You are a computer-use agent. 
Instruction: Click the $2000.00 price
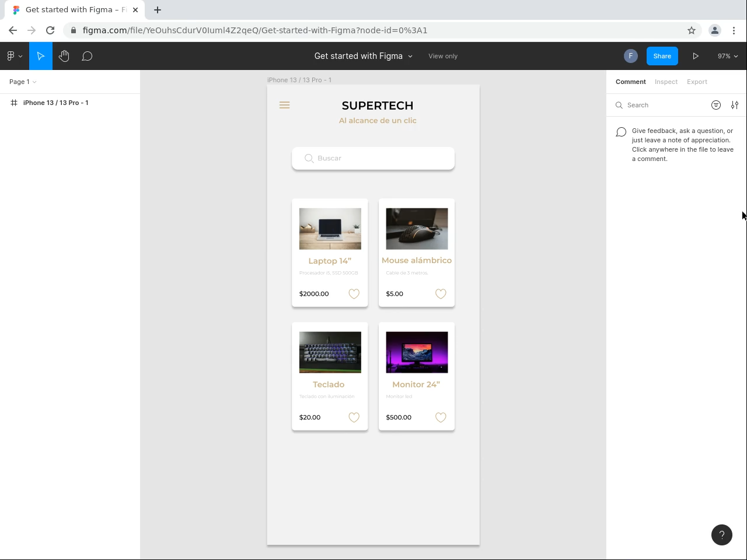tap(314, 294)
